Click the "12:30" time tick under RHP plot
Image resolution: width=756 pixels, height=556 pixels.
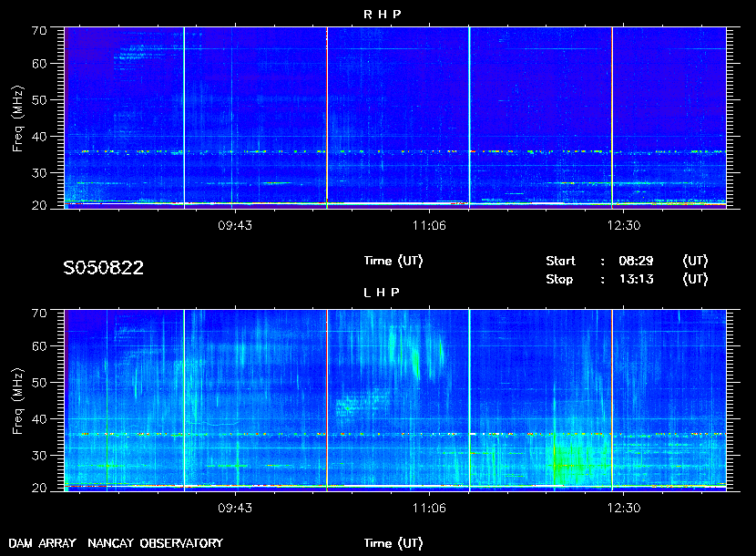pyautogui.click(x=623, y=225)
